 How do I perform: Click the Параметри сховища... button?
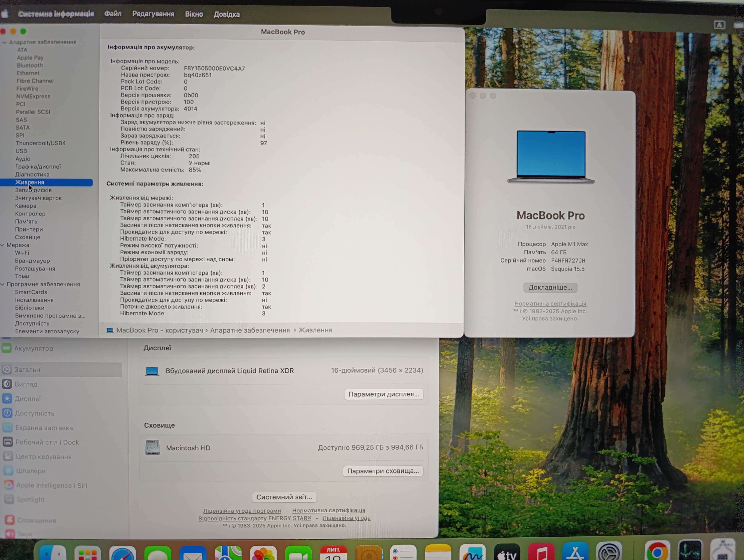click(x=383, y=471)
